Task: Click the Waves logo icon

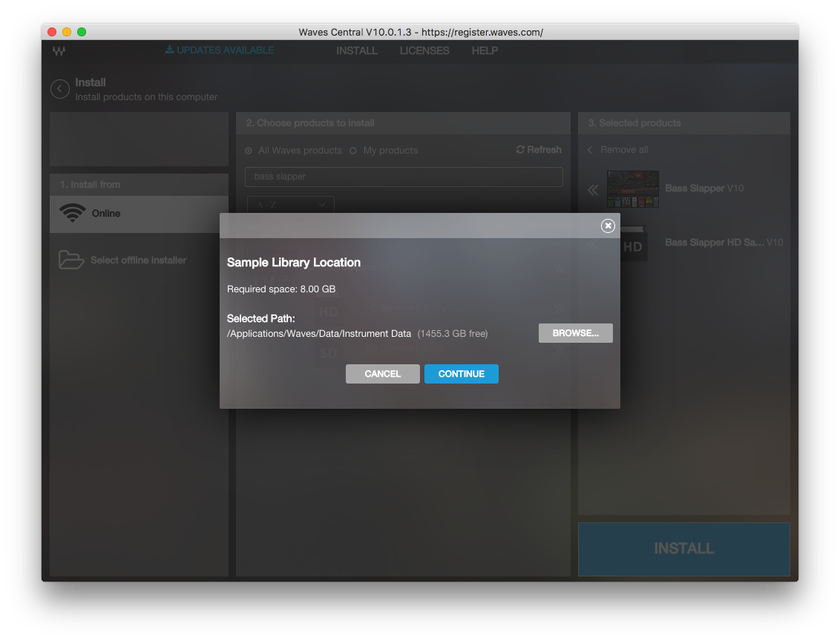Action: click(x=59, y=51)
